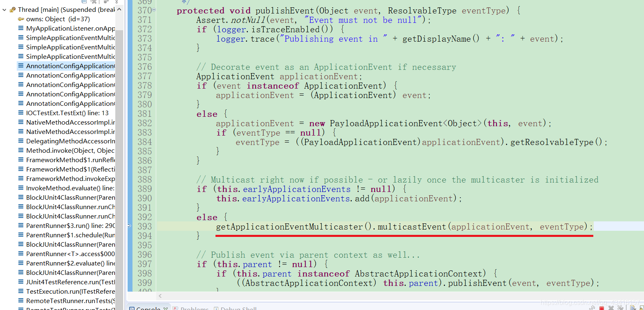Screen dimensions: 644x310
Task: Click line number 370 in the gutter
Action: click(x=144, y=11)
